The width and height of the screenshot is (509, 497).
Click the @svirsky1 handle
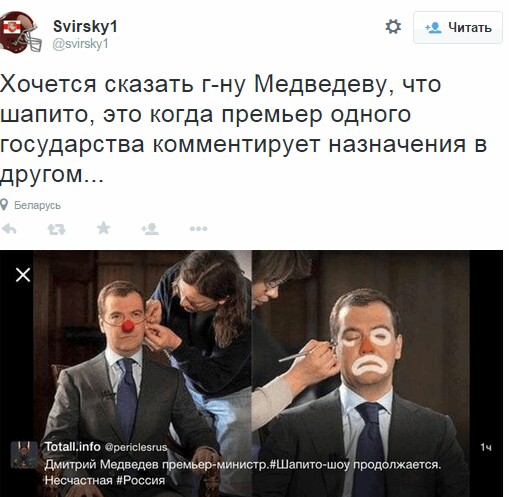point(80,44)
